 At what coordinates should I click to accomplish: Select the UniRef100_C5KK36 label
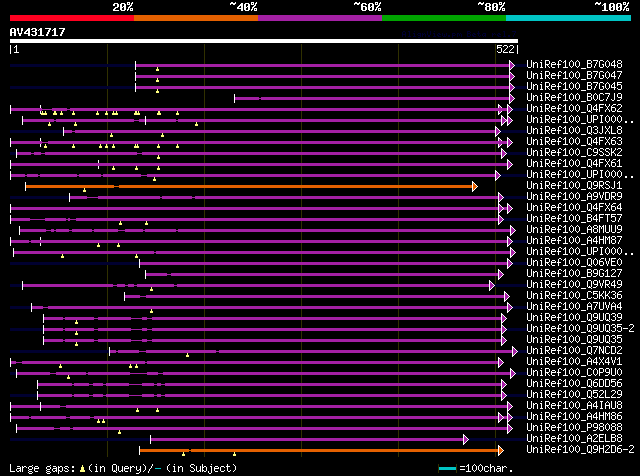click(574, 296)
